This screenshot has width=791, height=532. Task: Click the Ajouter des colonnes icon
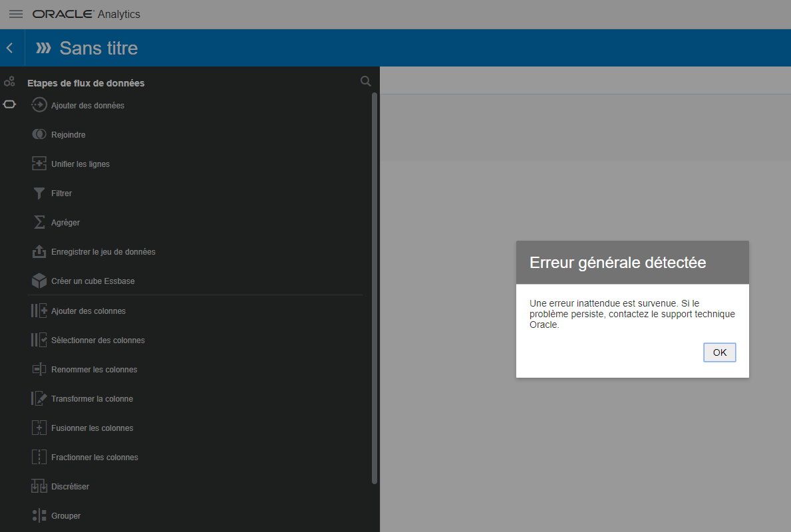click(39, 311)
